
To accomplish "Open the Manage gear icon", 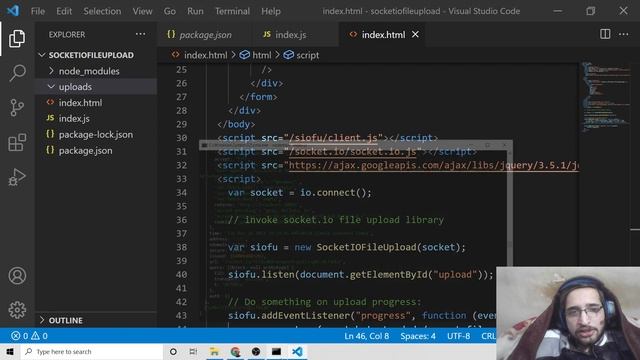I will (17, 310).
